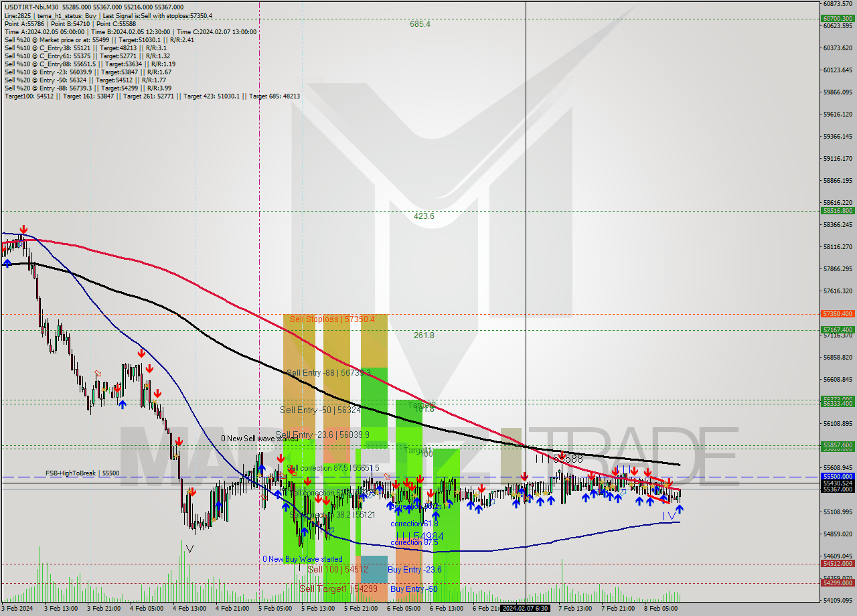Screen dimensions: 857x616
Task: Click the orange 57350.400 stoploss price tag
Action: [x=837, y=313]
